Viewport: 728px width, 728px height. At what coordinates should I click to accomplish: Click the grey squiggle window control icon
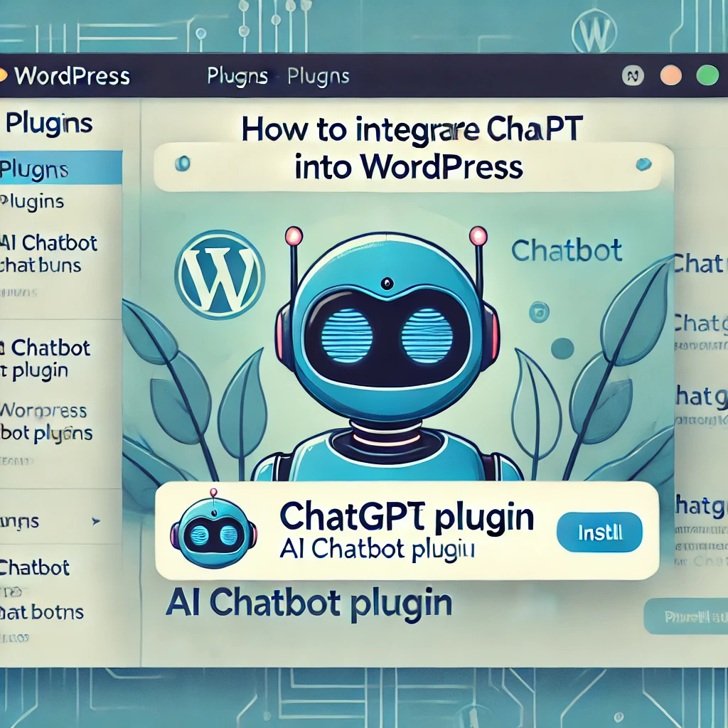633,75
